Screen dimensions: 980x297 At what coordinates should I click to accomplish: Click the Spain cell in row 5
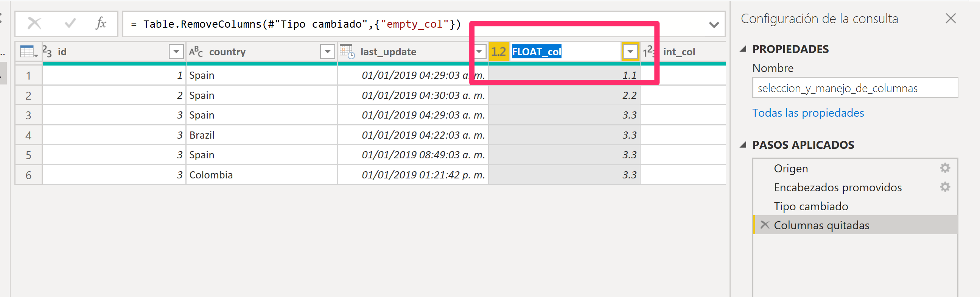(x=261, y=155)
